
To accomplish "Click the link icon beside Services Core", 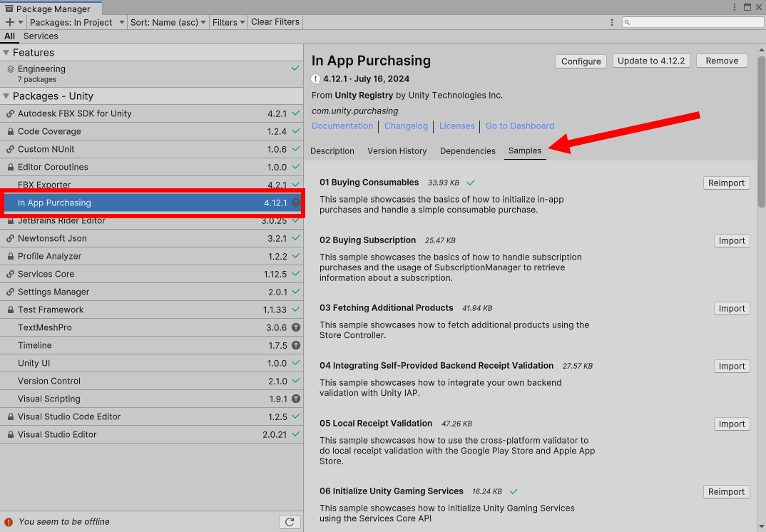I will pyautogui.click(x=10, y=274).
